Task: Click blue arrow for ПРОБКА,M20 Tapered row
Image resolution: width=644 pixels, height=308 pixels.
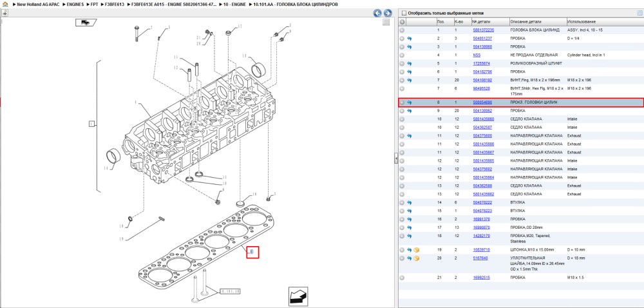Action: (x=410, y=236)
